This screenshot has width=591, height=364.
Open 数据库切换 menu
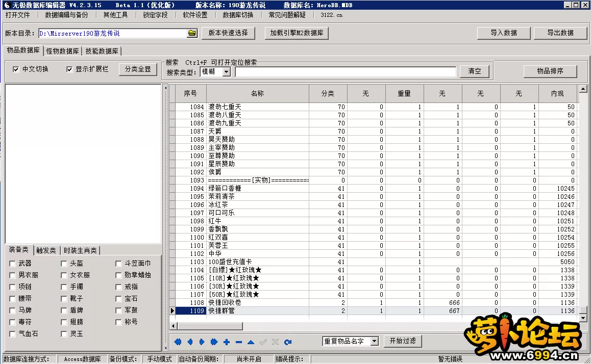(238, 15)
